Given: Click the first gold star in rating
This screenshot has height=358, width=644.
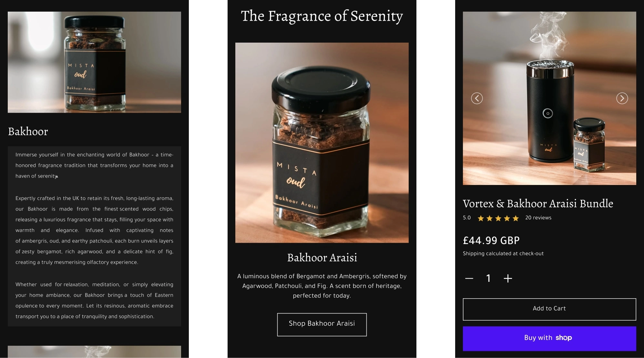Looking at the screenshot, I should (x=481, y=218).
